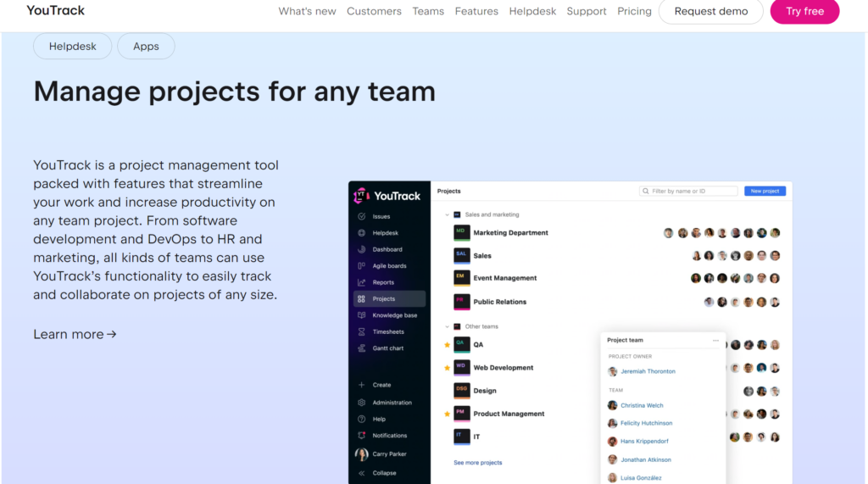Click the Create plus icon
The height and width of the screenshot is (484, 868).
[x=362, y=385]
